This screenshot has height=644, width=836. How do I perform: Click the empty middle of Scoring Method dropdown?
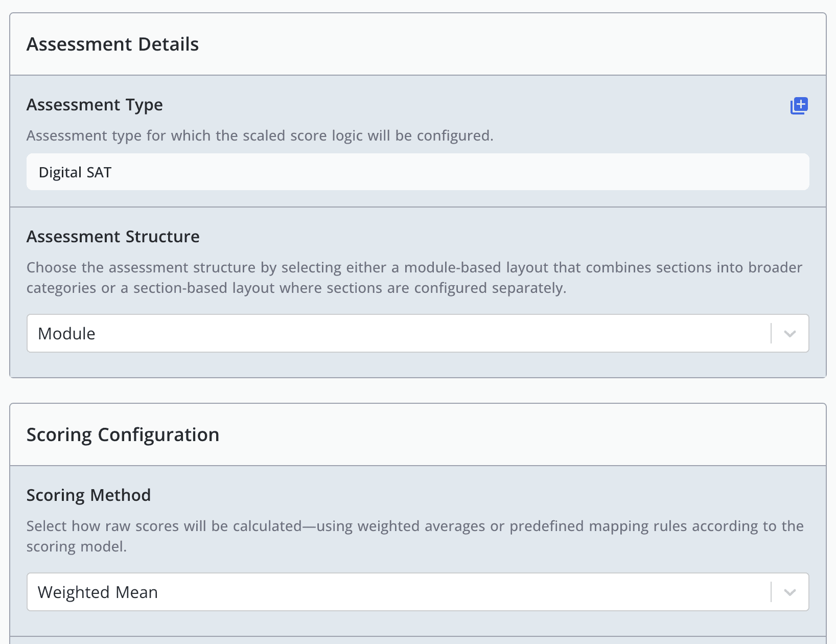click(x=409, y=592)
